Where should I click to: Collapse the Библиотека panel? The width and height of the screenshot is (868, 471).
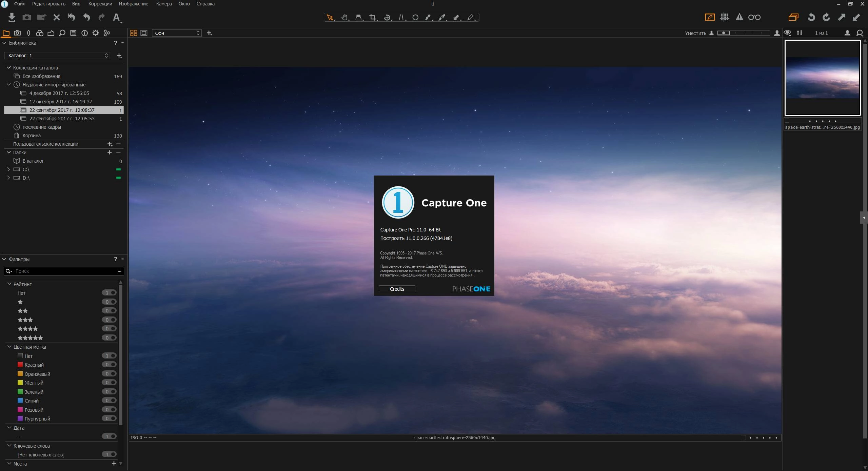click(4, 43)
